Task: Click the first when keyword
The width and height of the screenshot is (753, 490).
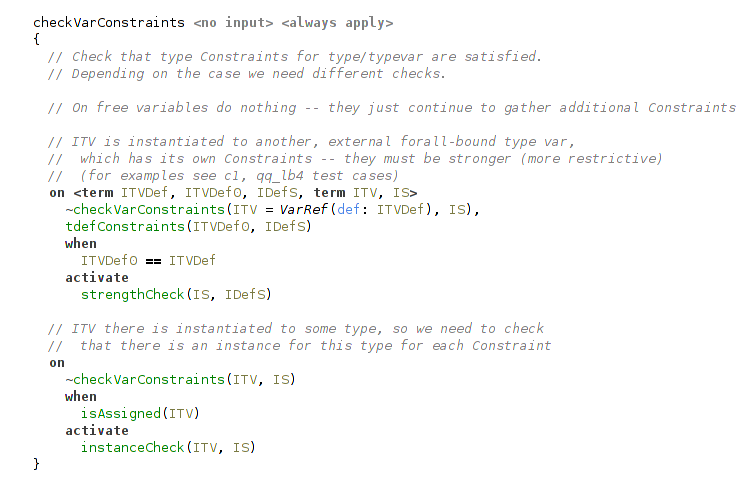Action: 81,244
